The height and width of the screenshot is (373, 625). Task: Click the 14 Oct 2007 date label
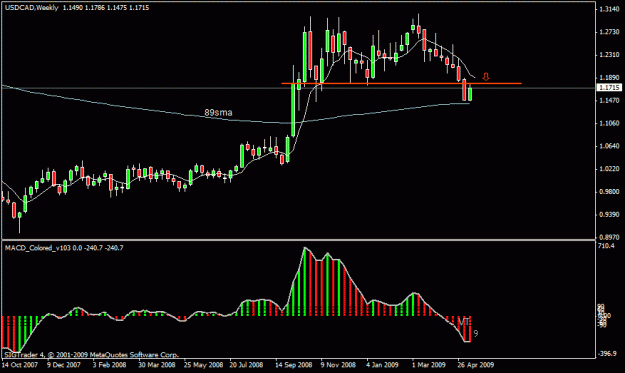20,365
